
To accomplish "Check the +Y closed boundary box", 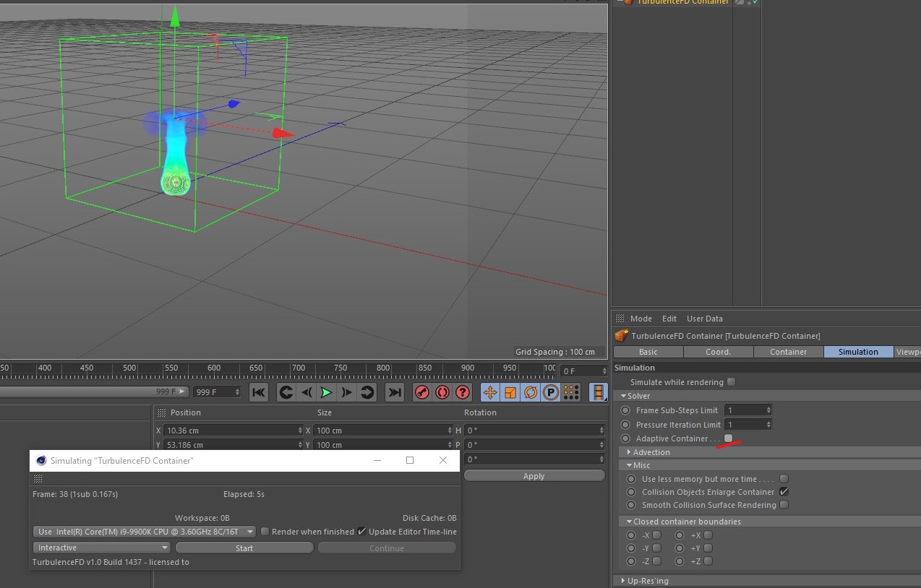I will [x=708, y=548].
